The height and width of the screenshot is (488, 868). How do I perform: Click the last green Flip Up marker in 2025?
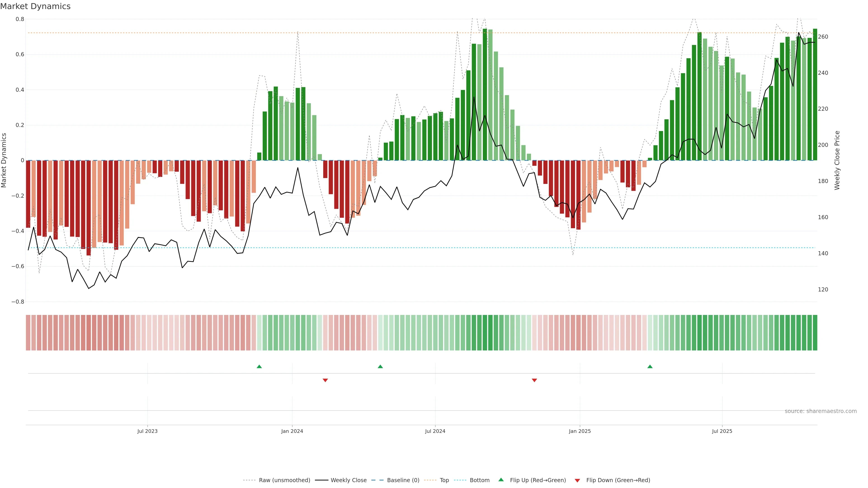click(650, 366)
